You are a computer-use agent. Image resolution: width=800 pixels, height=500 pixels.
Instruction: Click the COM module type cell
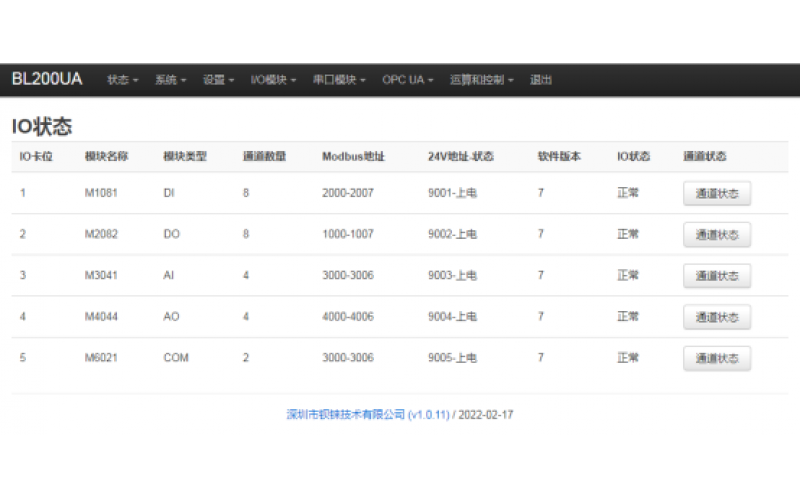176,358
